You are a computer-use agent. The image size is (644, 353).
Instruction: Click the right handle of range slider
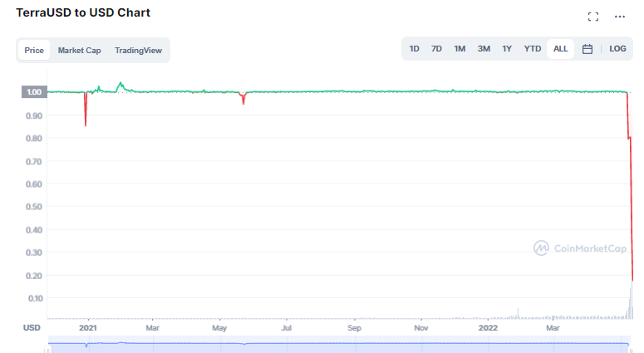point(631,350)
